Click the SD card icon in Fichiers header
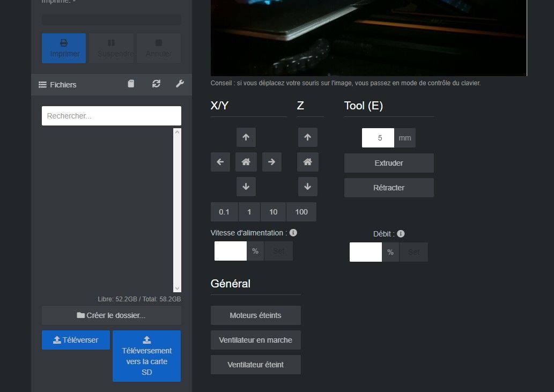554x392 pixels. point(131,84)
